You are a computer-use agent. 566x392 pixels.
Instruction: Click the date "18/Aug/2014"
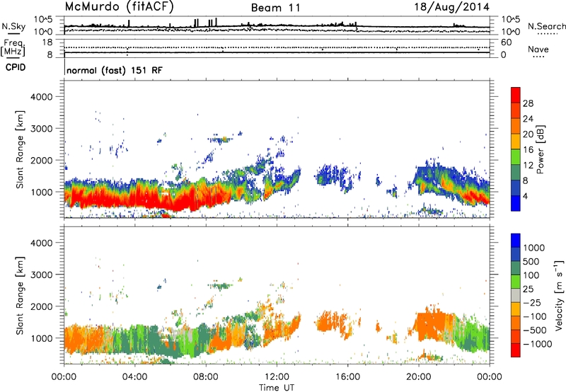pyautogui.click(x=451, y=6)
